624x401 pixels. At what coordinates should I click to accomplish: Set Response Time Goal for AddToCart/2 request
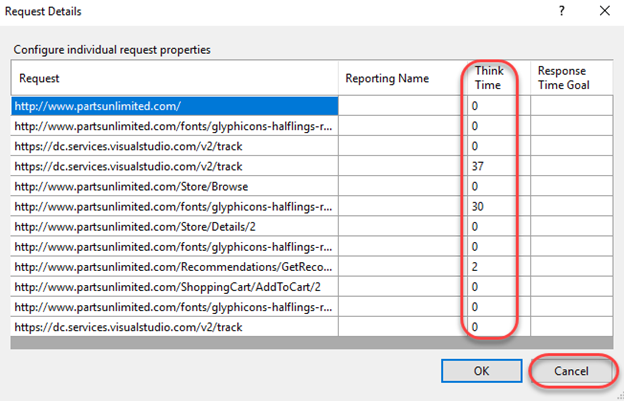click(x=571, y=287)
